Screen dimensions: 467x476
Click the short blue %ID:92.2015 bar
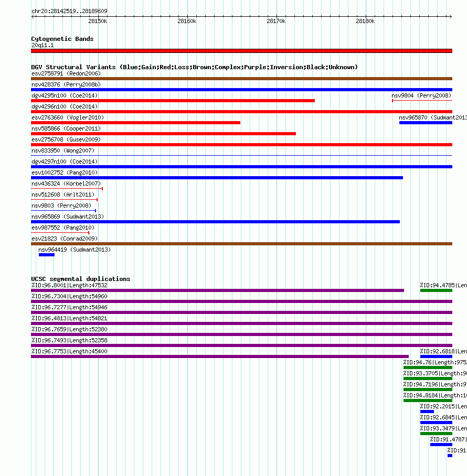coord(427,412)
